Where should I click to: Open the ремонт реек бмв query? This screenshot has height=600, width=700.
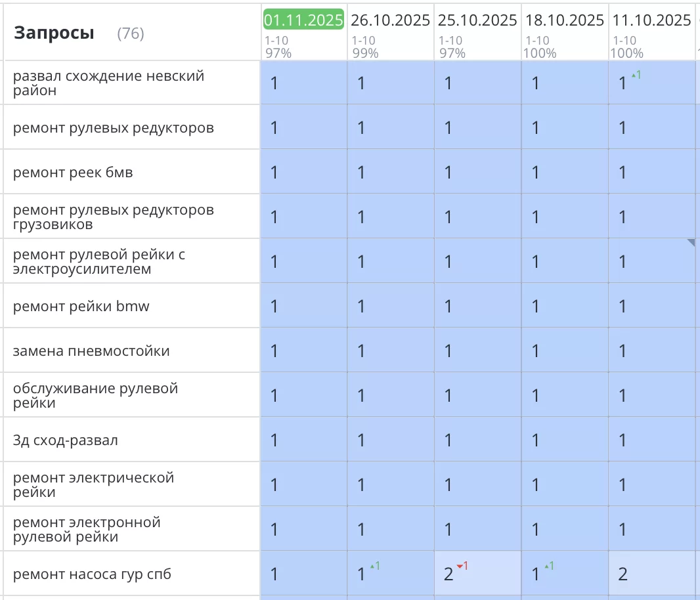(x=73, y=173)
